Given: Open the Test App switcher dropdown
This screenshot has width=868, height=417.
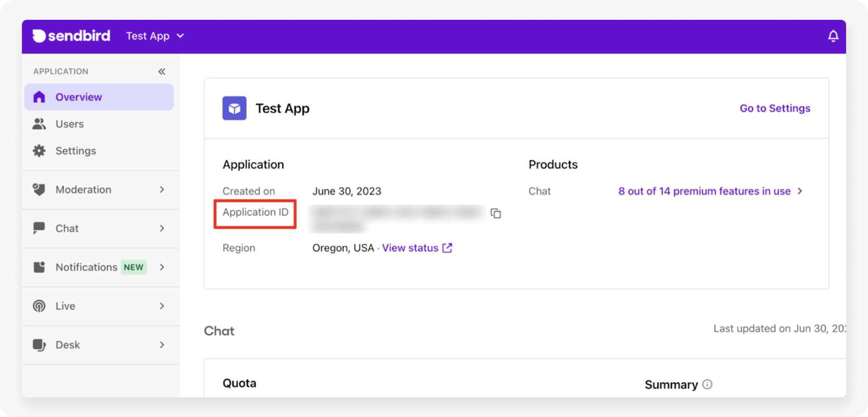Looking at the screenshot, I should point(155,36).
